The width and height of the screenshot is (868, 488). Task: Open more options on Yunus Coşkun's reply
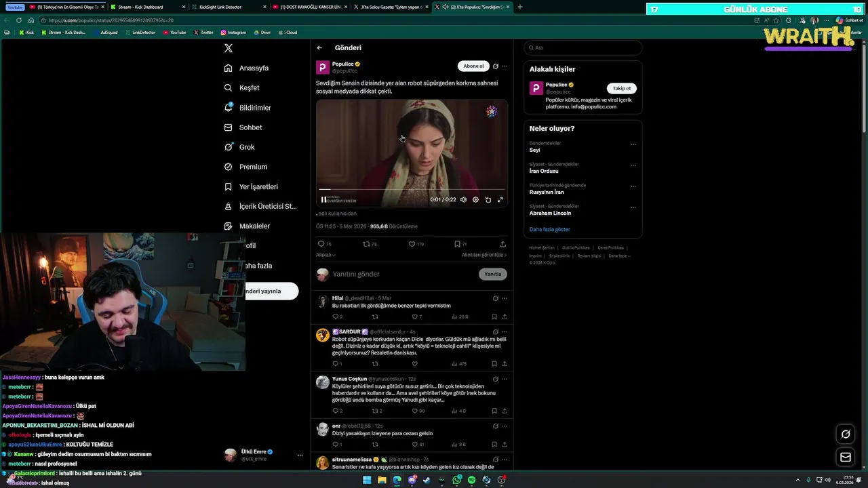click(505, 379)
